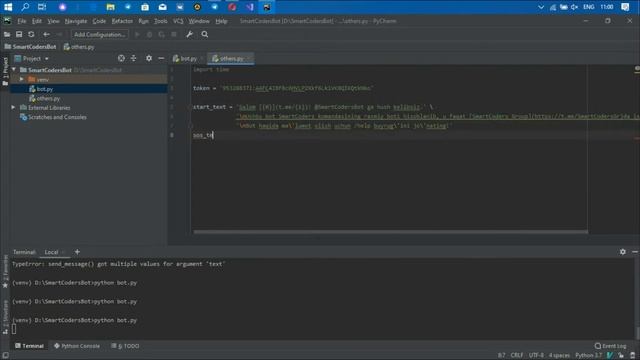
Task: Open the TODO tool window
Action: (x=125, y=346)
